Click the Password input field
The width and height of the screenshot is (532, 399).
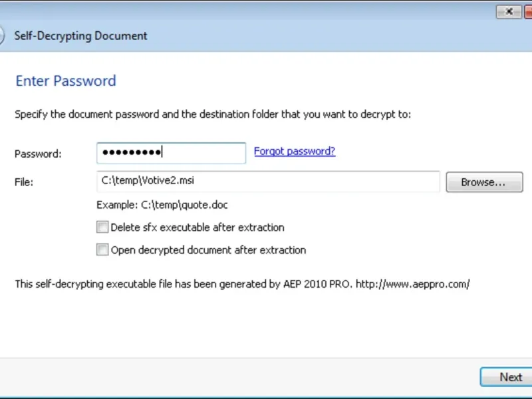point(171,153)
